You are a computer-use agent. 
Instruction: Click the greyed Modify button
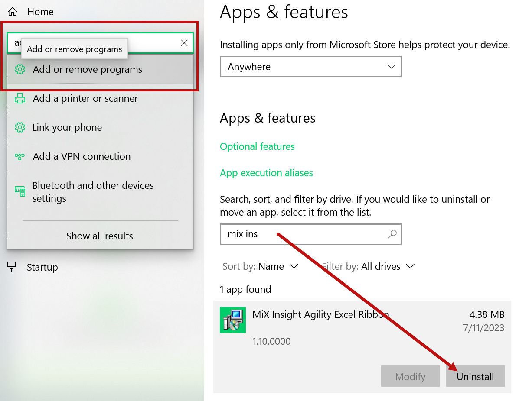point(410,376)
